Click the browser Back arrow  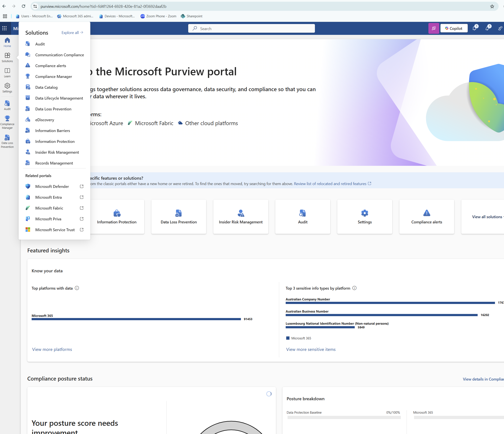[4, 6]
